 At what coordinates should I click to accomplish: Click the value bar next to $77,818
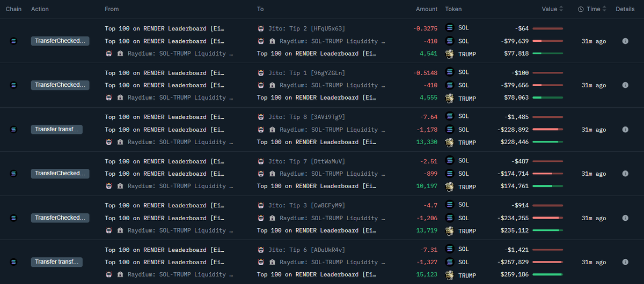click(548, 53)
